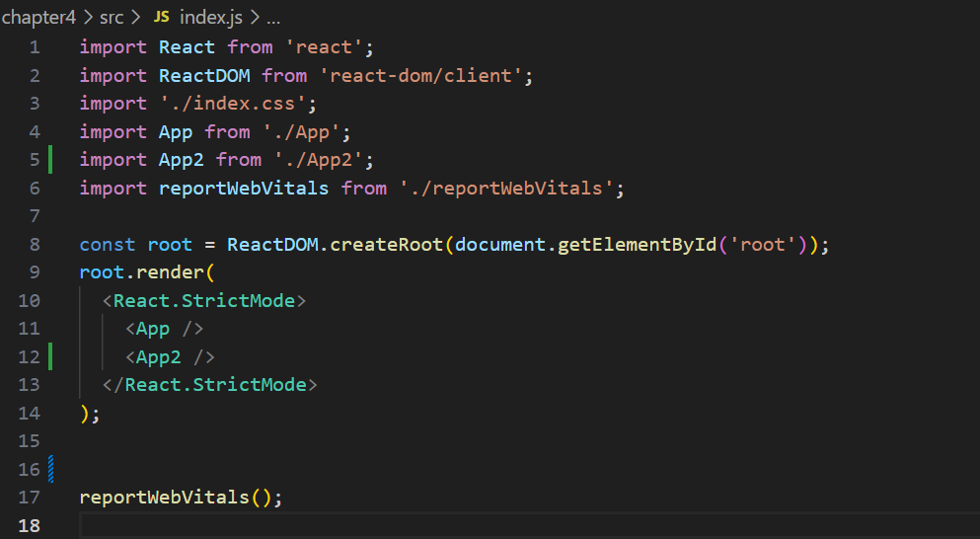Click './App2' import path on line 5

(x=319, y=160)
